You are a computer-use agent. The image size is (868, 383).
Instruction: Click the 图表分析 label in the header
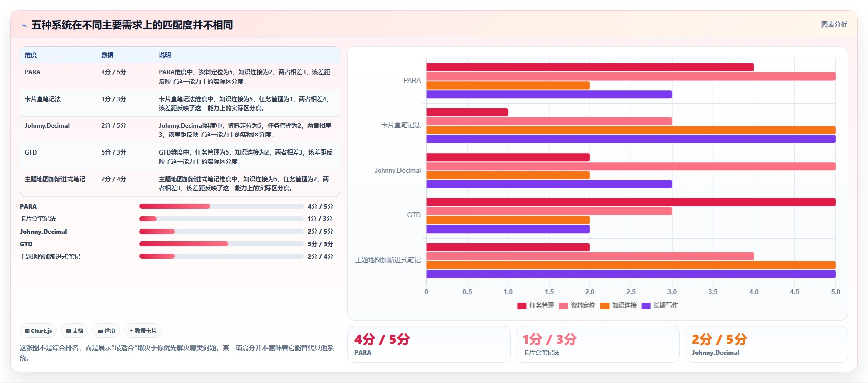coord(834,24)
